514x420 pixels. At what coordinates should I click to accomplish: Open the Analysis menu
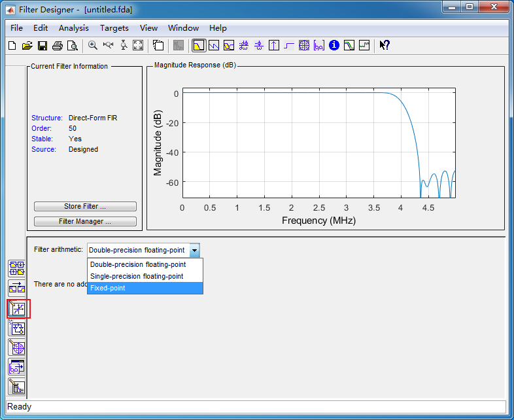pos(73,28)
